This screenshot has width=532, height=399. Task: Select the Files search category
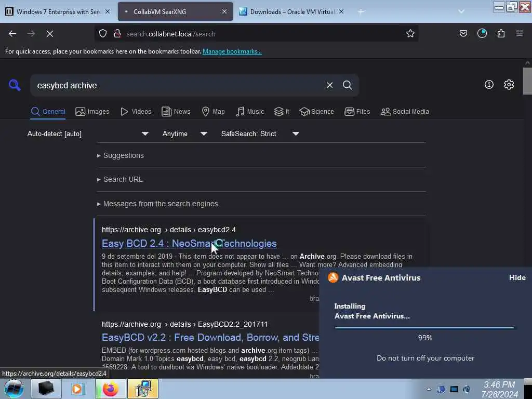click(x=357, y=112)
